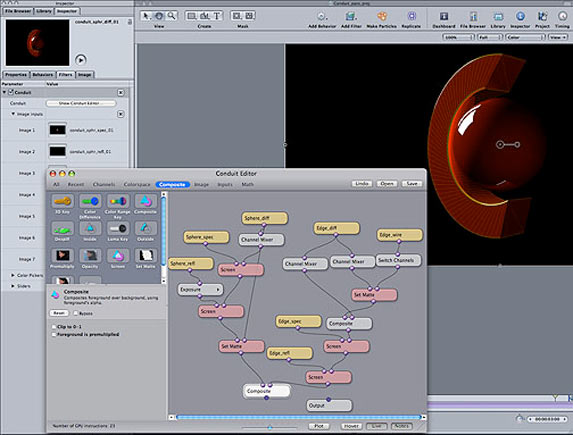Toggle the Bypass checkbox
The height and width of the screenshot is (435, 573).
(x=76, y=313)
